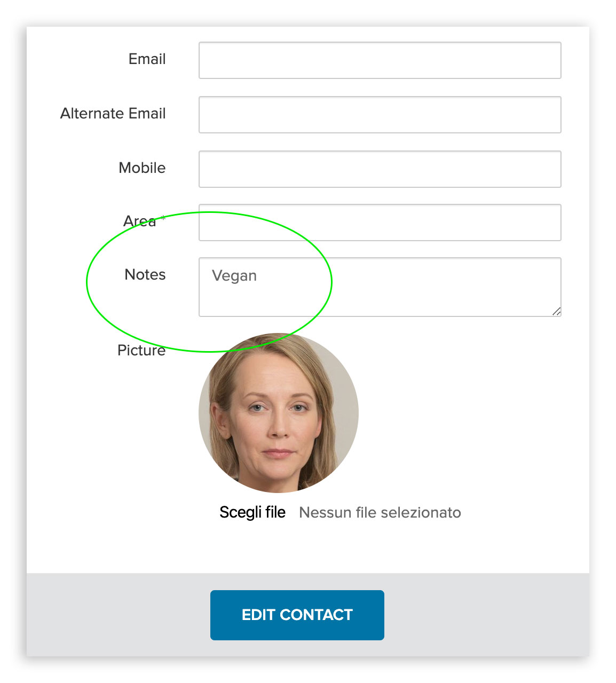Click inside the Area input field

pos(380,223)
